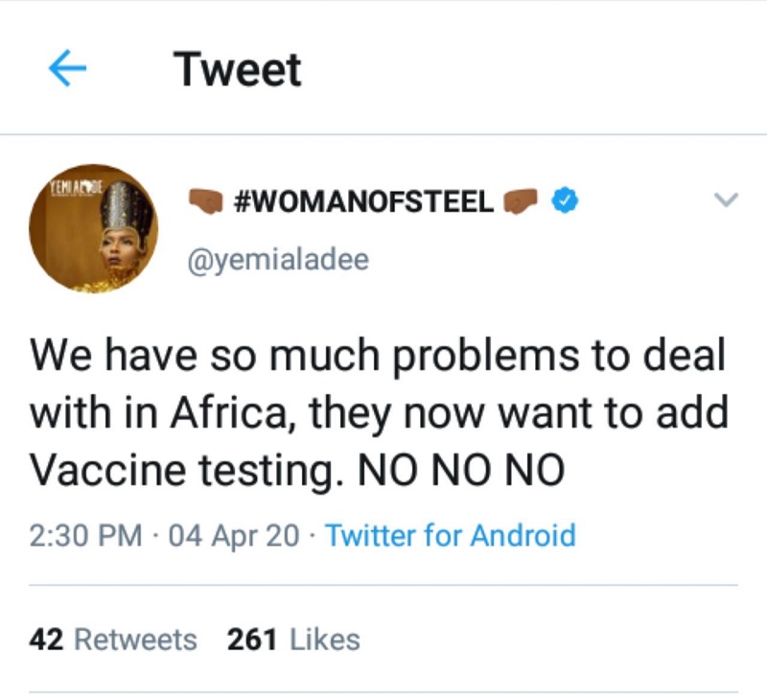The image size is (767, 700).
Task: Open the circular profile picture
Action: [93, 229]
